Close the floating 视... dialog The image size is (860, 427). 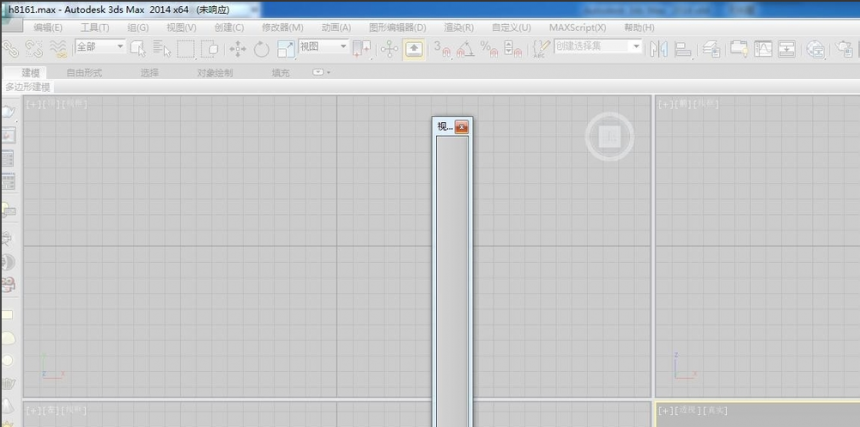[x=462, y=127]
